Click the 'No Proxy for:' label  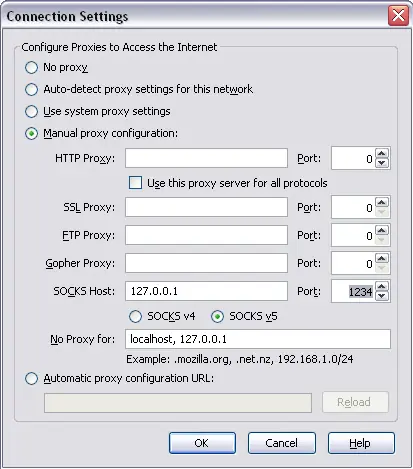click(x=82, y=339)
